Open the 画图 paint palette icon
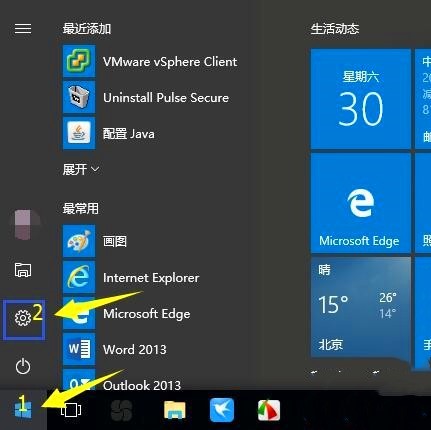This screenshot has height=430, width=431. pyautogui.click(x=79, y=241)
